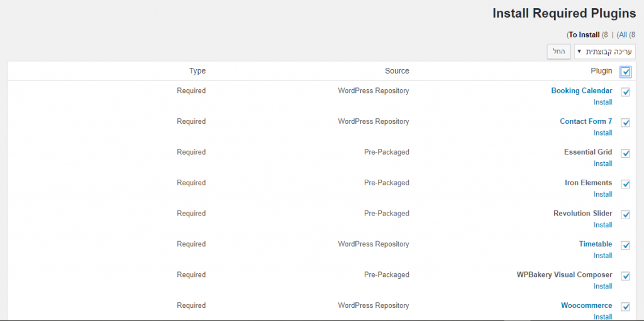This screenshot has width=644, height=321.
Task: Open the Timetable plugin link
Action: [596, 244]
